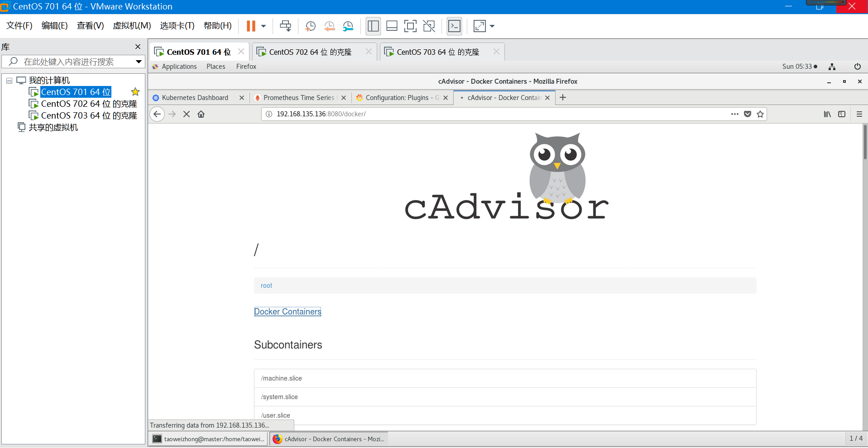Close the Prometheus Time Series browser tab

[344, 98]
